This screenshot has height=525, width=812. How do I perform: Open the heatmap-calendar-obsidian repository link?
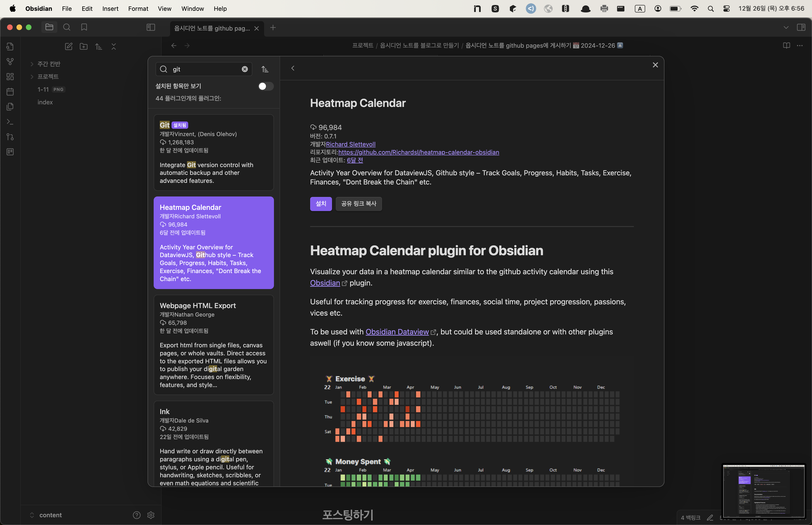(419, 152)
